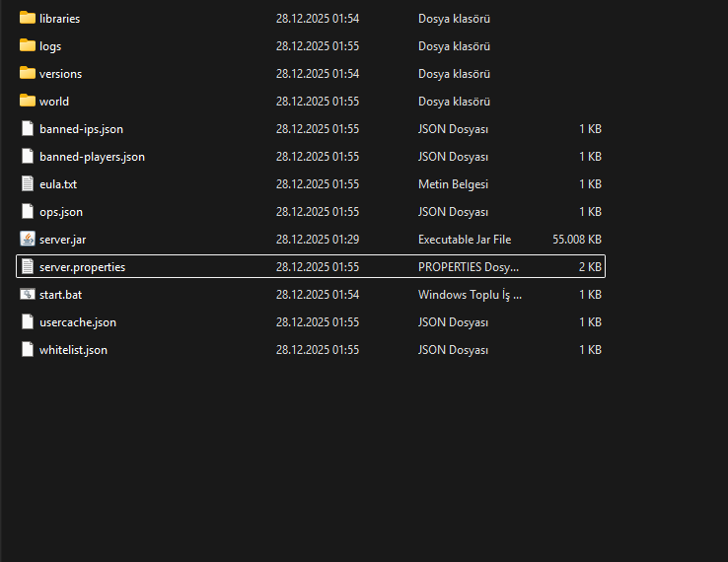Click the Windows Toplu İş type cell

click(470, 295)
